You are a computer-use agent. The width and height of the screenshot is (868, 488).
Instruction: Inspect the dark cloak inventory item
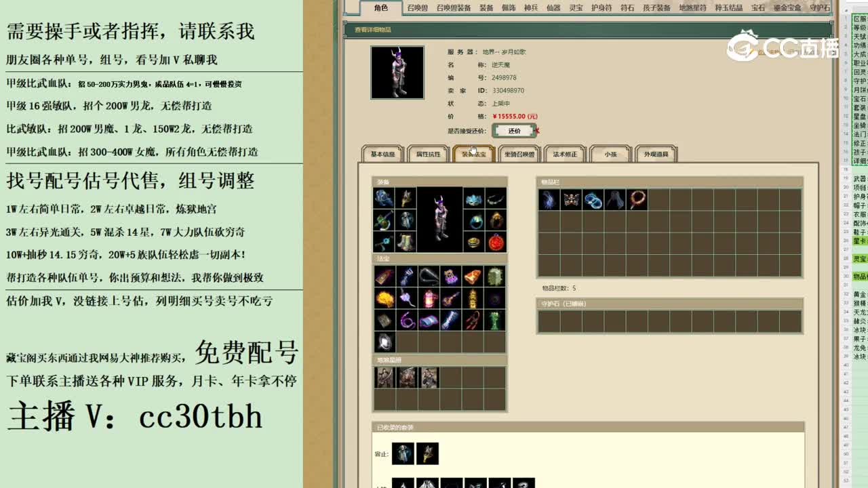(x=614, y=199)
